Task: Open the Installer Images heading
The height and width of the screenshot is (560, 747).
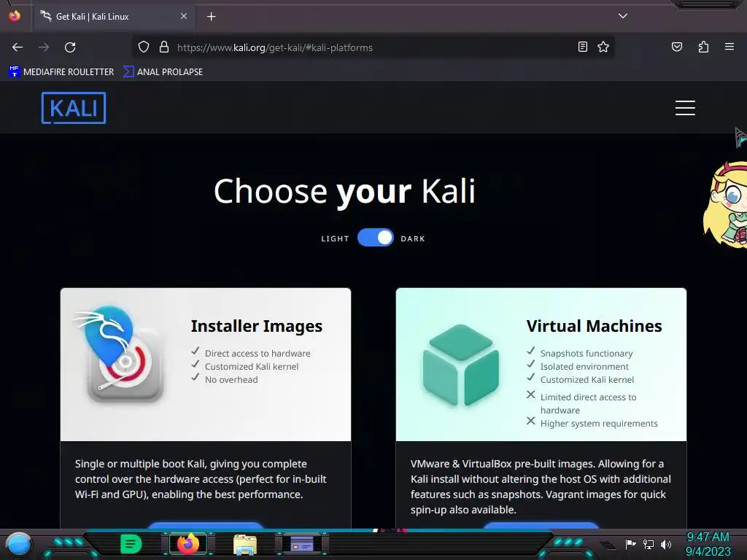Action: (256, 326)
